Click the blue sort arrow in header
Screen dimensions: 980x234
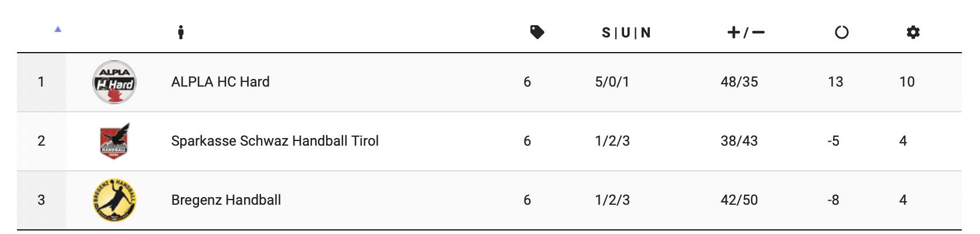pos(58,29)
